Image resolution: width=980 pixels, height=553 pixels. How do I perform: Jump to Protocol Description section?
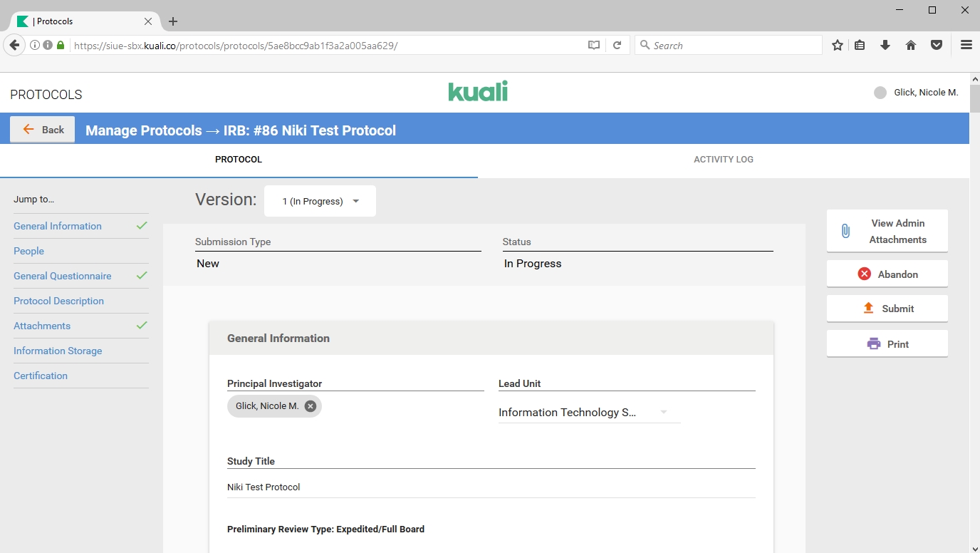pyautogui.click(x=58, y=301)
